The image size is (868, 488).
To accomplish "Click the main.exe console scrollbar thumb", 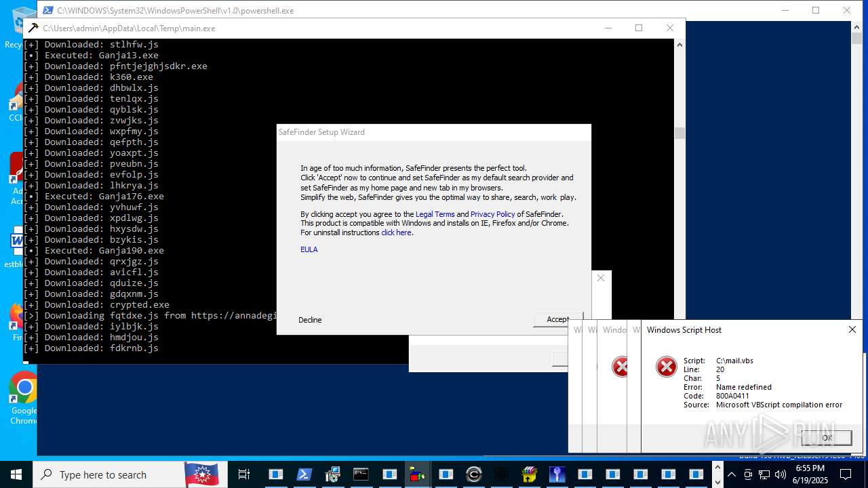I will coord(679,134).
